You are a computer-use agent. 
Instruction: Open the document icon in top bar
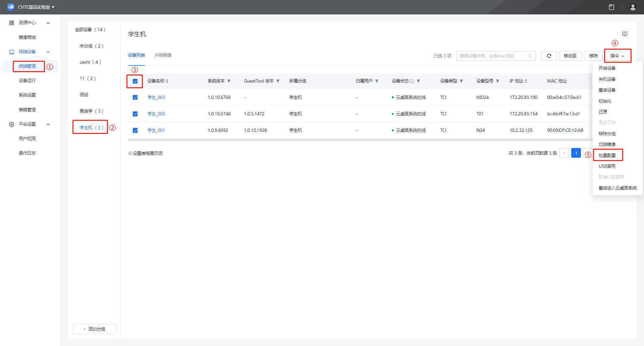point(611,7)
